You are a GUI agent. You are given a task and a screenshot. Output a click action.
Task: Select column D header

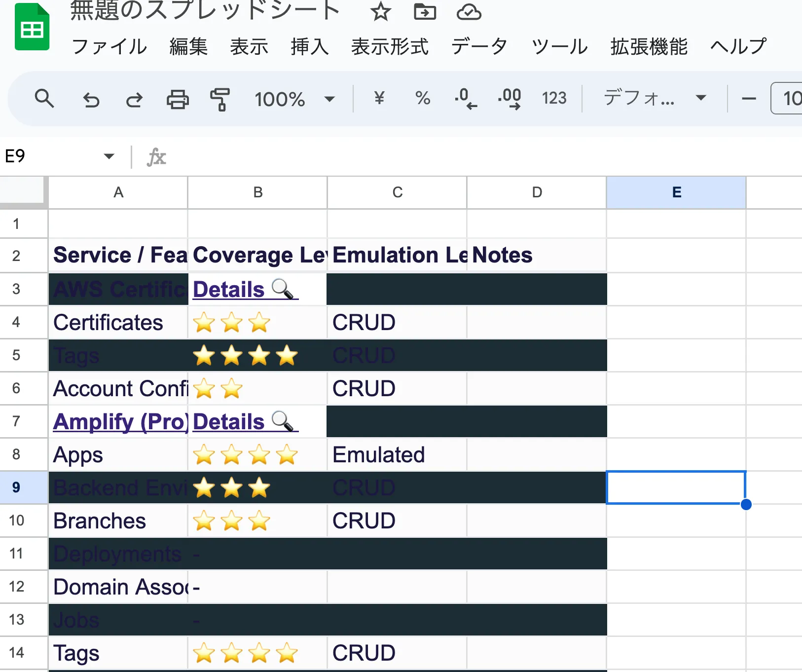tap(537, 192)
